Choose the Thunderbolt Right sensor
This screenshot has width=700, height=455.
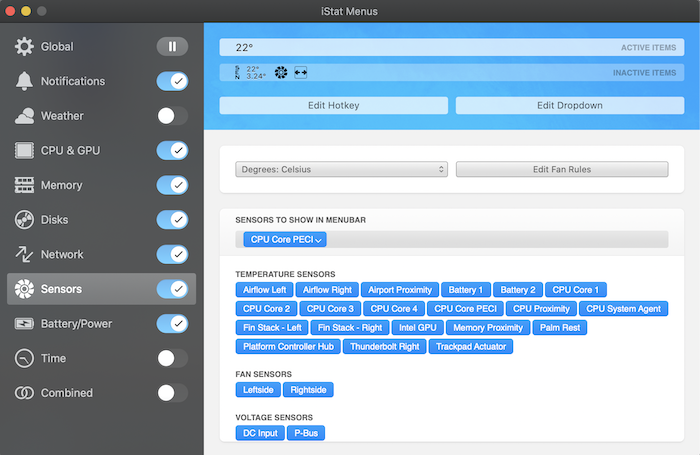tap(384, 346)
